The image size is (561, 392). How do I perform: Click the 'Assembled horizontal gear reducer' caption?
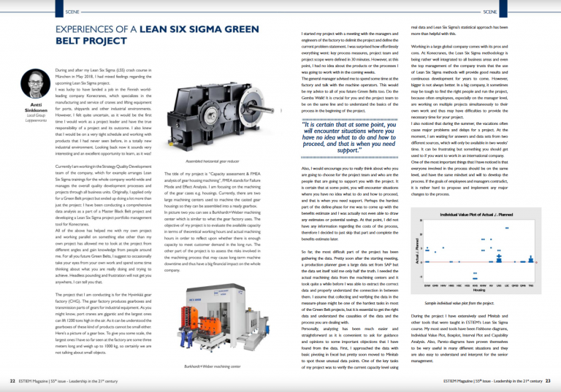[212, 161]
